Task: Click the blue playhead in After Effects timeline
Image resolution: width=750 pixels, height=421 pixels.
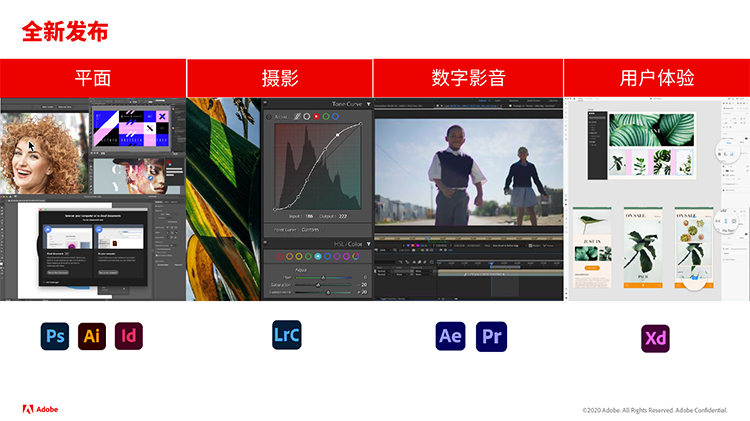Action: [x=491, y=264]
